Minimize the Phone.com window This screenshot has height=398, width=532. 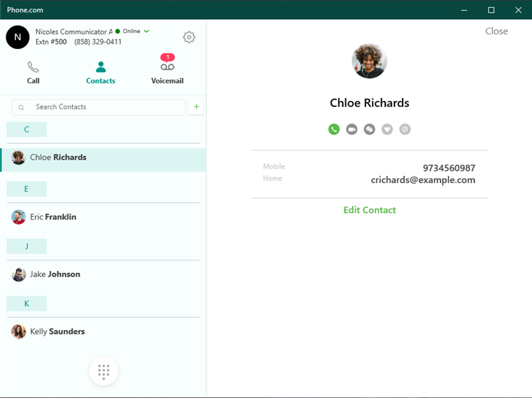pos(464,10)
